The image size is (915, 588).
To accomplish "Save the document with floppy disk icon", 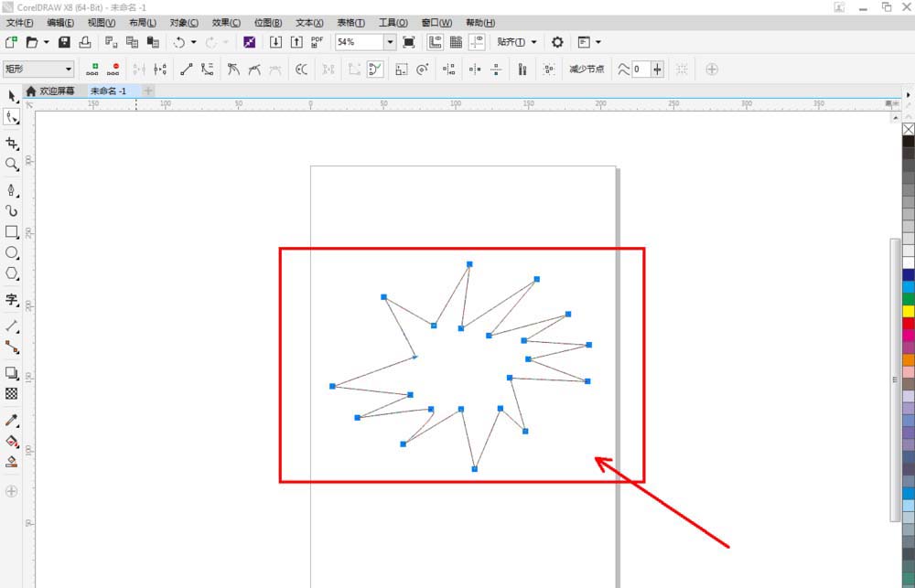I will click(64, 42).
